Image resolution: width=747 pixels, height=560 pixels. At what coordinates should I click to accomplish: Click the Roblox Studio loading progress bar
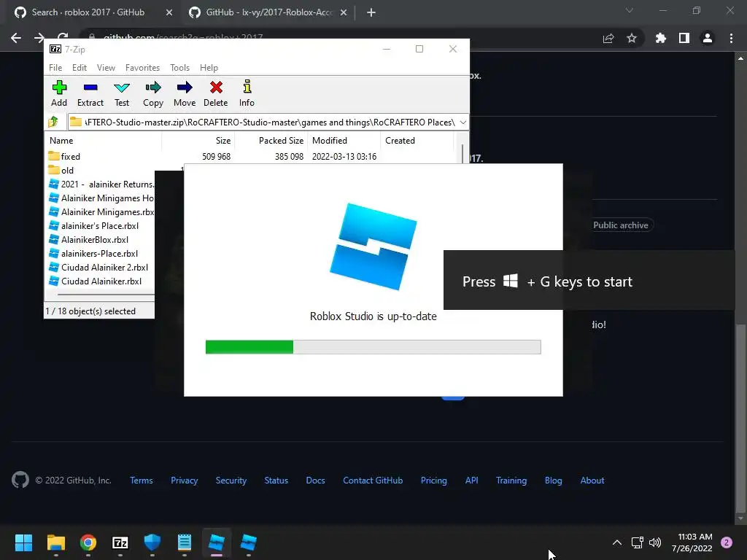373,346
